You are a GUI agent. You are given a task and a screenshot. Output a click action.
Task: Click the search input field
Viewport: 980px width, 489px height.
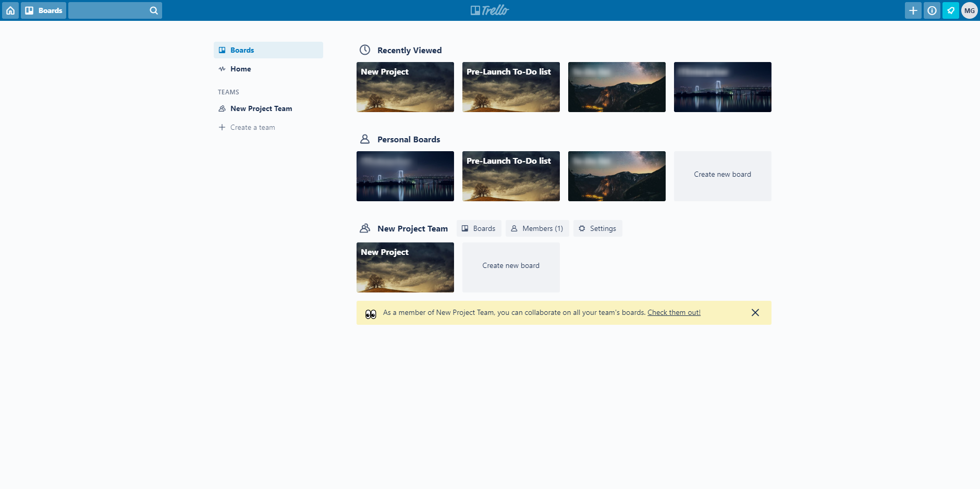(x=115, y=10)
